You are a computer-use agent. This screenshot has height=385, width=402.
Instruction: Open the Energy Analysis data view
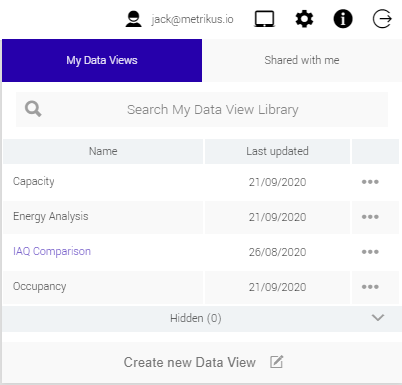pyautogui.click(x=51, y=217)
